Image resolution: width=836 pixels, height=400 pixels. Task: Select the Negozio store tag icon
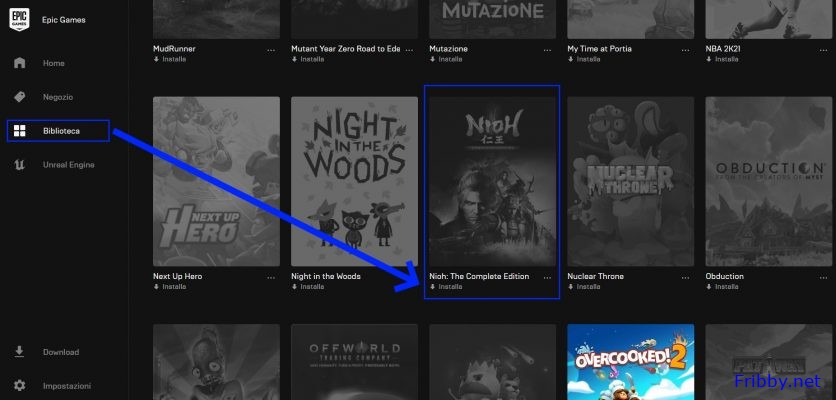[x=19, y=97]
